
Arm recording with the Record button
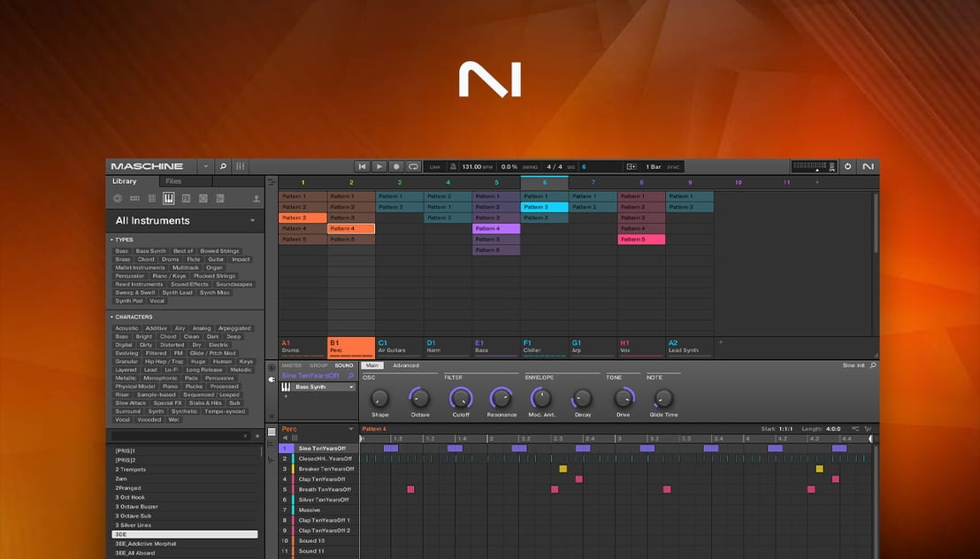click(395, 167)
